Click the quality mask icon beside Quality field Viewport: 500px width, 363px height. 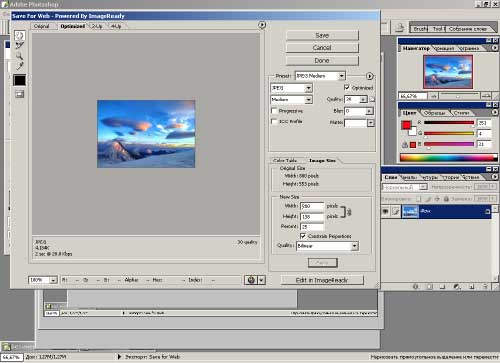click(373, 99)
